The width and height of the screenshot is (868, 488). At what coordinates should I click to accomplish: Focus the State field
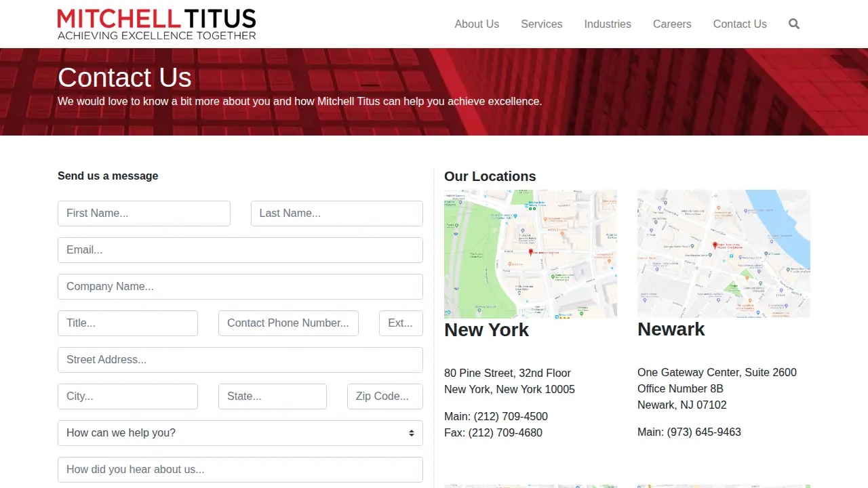coord(273,396)
